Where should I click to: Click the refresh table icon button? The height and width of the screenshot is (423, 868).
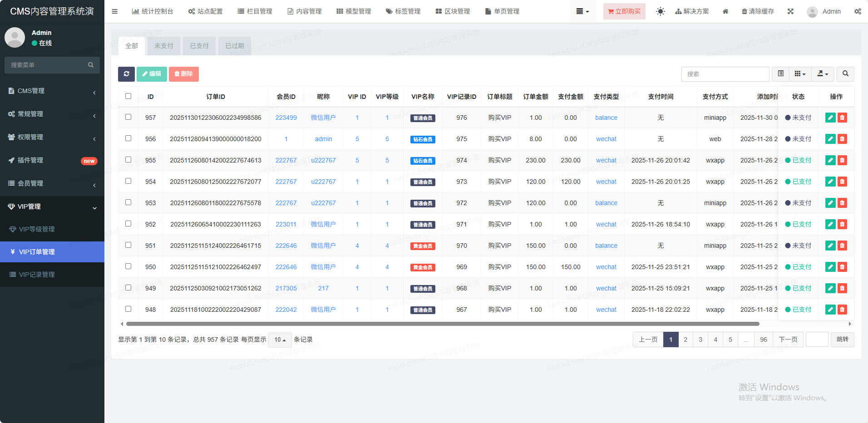(126, 74)
